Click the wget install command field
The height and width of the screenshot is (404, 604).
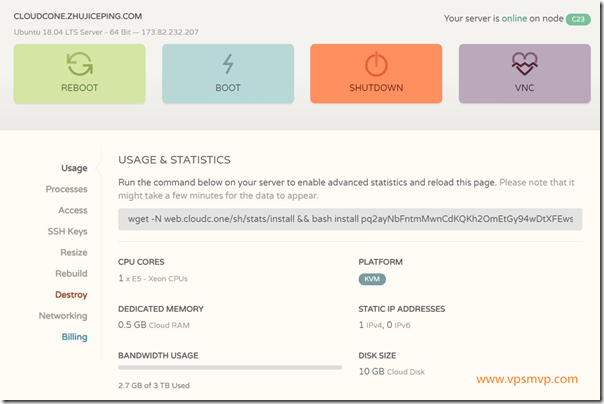tap(350, 219)
